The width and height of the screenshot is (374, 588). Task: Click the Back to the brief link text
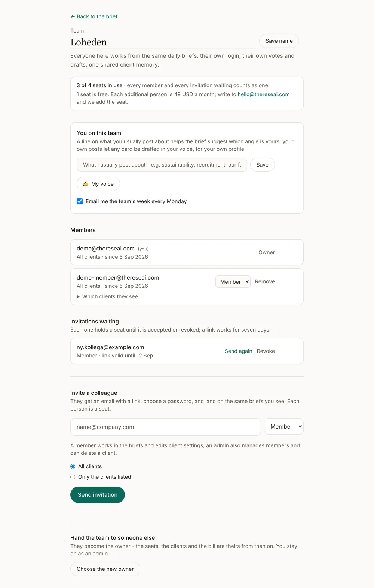click(97, 16)
